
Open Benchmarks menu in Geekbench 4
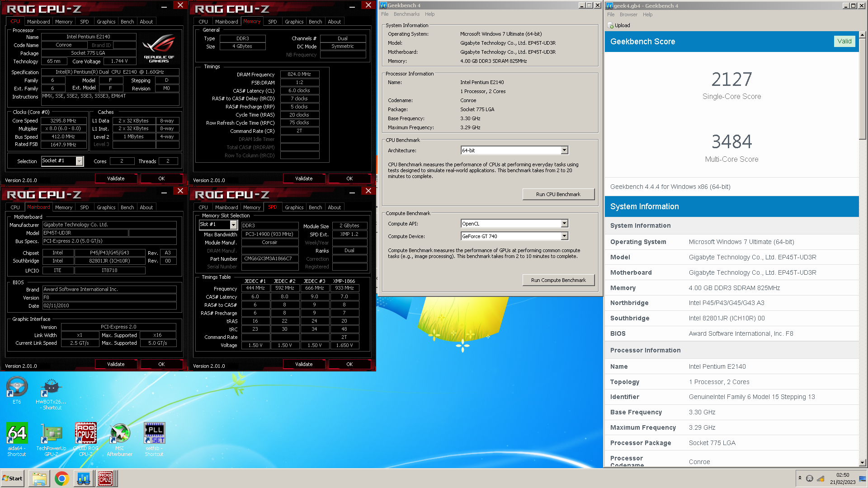click(x=406, y=14)
